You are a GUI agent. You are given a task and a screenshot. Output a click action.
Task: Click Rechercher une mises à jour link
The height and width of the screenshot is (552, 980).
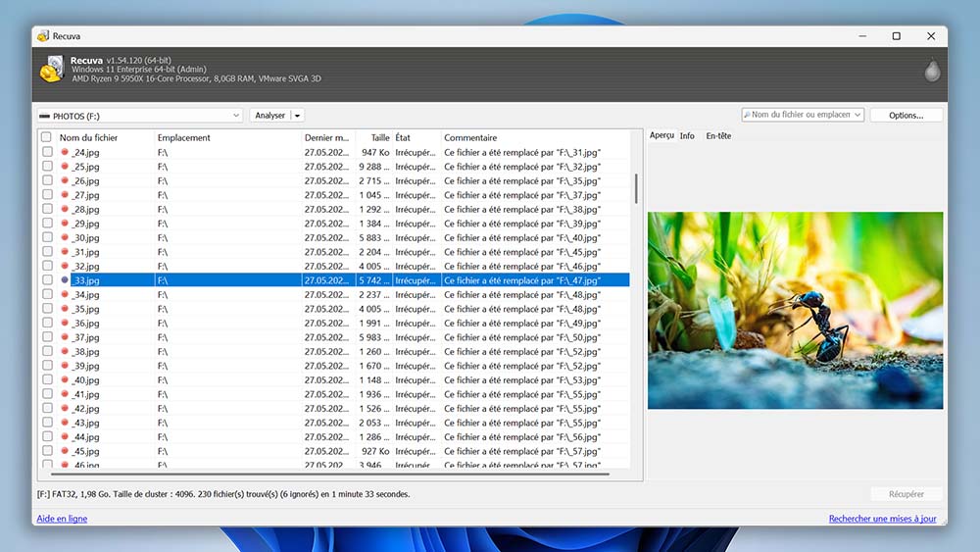click(x=882, y=519)
